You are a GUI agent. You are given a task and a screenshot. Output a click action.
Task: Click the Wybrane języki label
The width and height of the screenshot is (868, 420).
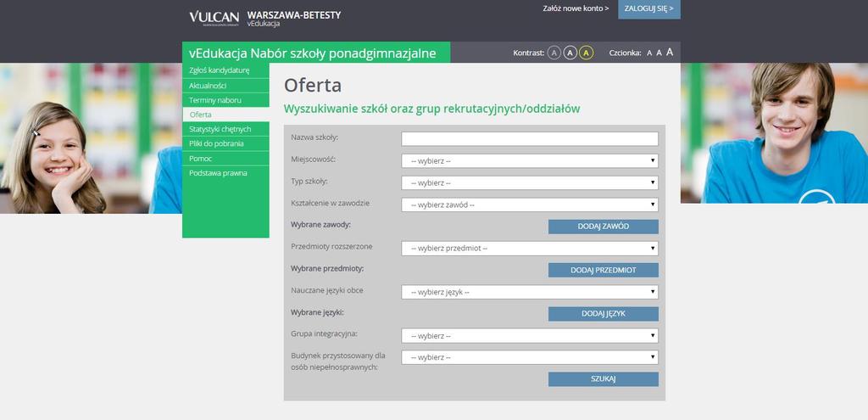click(317, 312)
